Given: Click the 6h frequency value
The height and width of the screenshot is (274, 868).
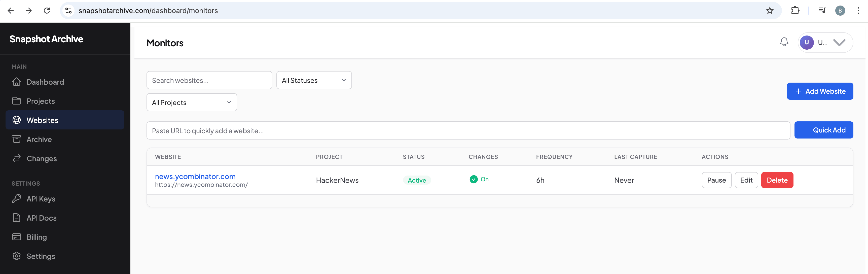Looking at the screenshot, I should pos(540,180).
